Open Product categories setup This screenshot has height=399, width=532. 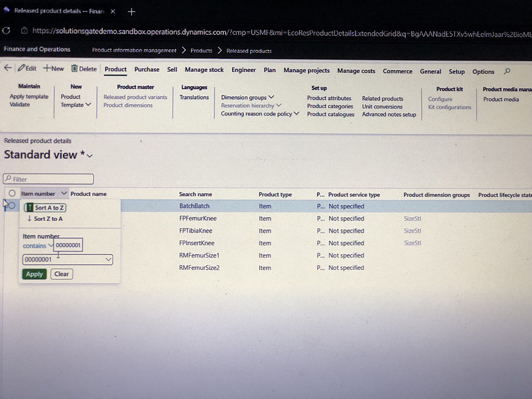pos(330,106)
